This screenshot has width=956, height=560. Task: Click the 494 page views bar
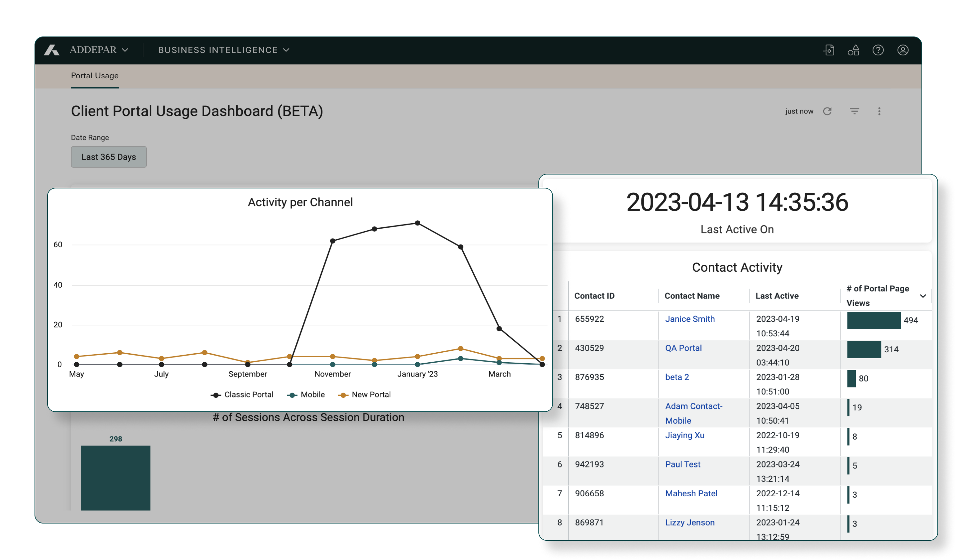(x=874, y=320)
